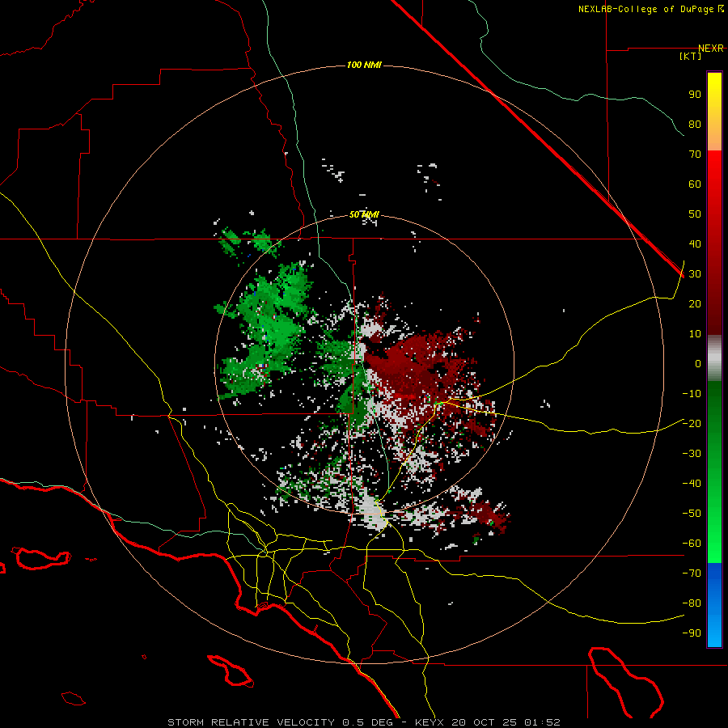Viewport: 728px width, 728px height.
Task: Click the 100 NMI range ring label
Action: pyautogui.click(x=364, y=65)
